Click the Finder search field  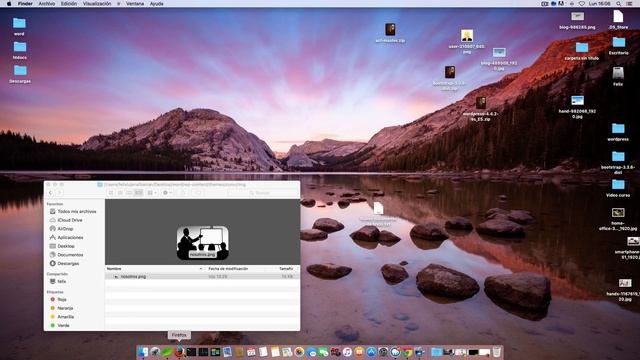pos(262,193)
